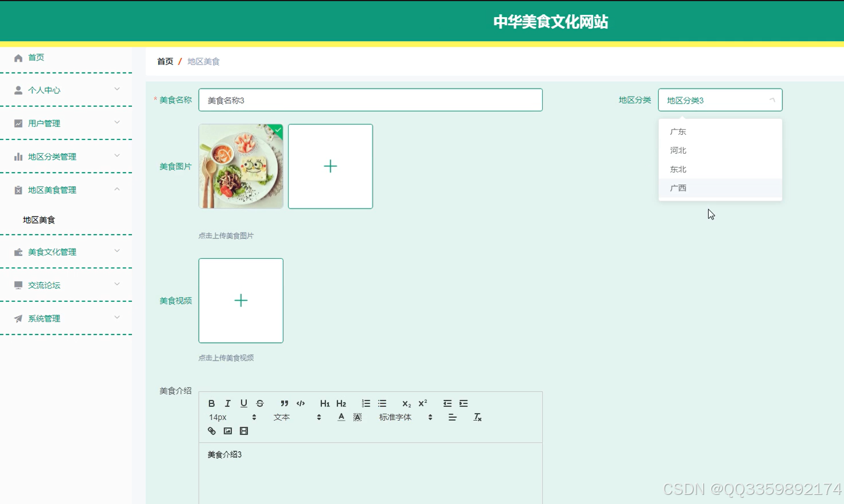Click the monitor icon beside 交流论坛
Viewport: 844px width, 504px height.
(18, 285)
